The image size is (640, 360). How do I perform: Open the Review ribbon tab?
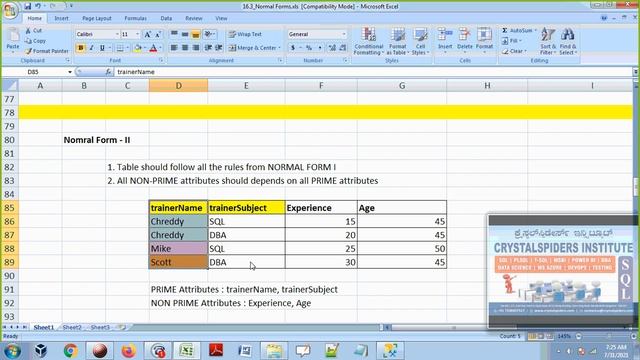194,18
